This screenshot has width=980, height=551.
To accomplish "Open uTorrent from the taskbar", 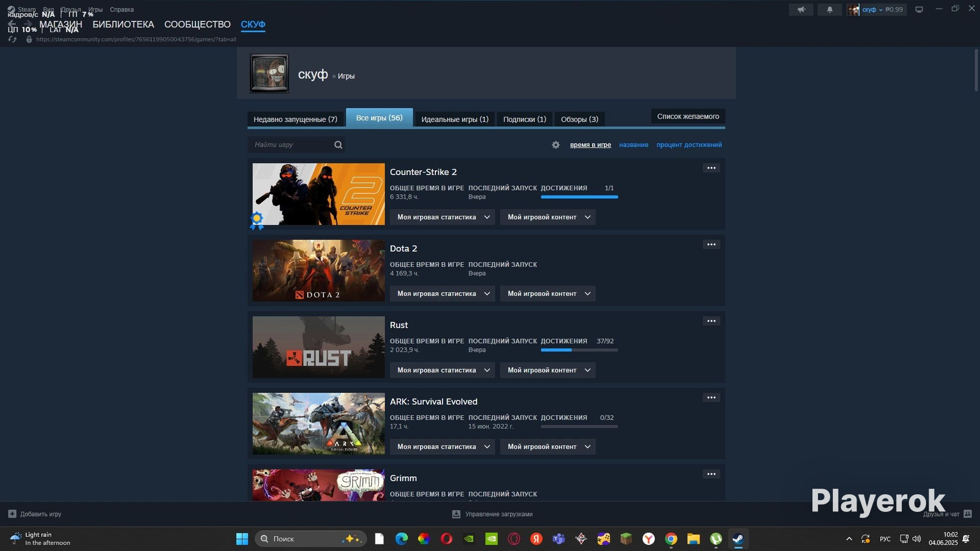I will pyautogui.click(x=716, y=539).
